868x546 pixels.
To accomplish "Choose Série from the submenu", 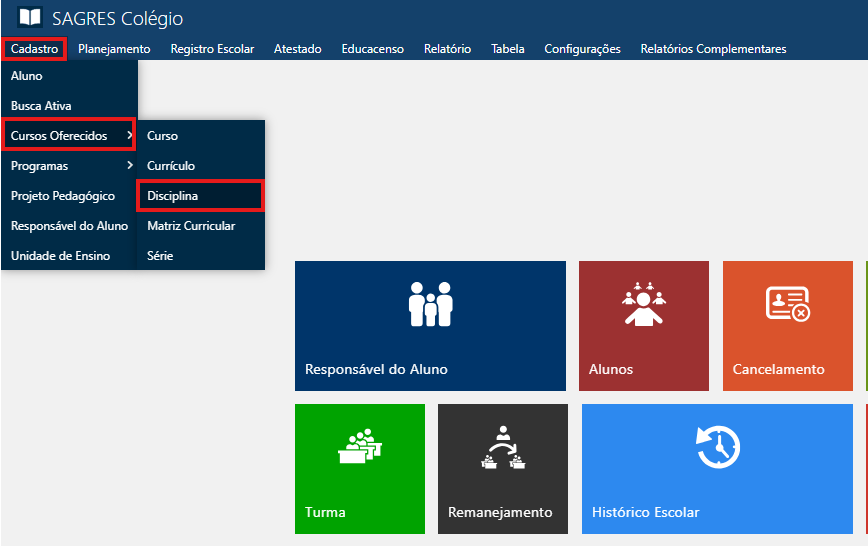I will (x=201, y=255).
